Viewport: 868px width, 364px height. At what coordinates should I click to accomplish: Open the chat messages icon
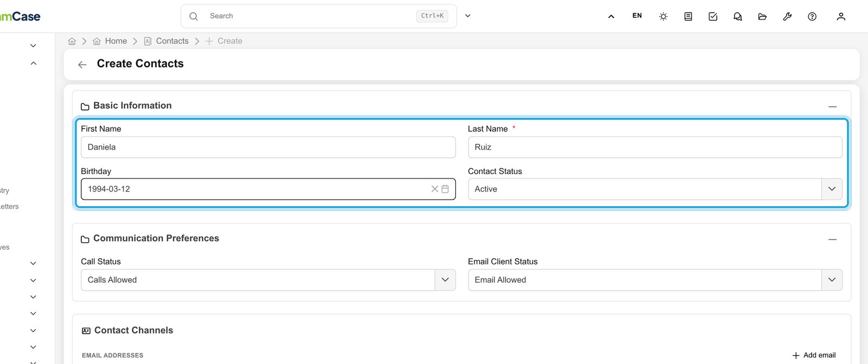coord(738,16)
